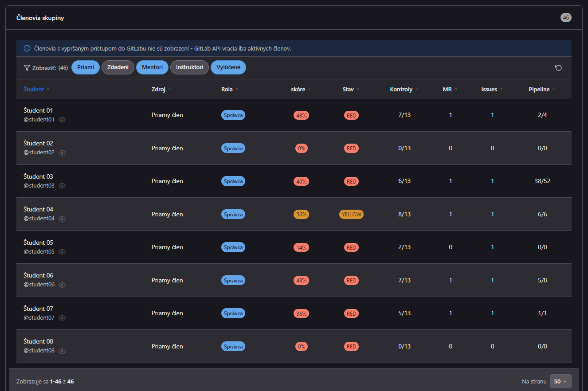588x391 pixels.
Task: Click the Správca role badge for Študent 02
Action: 233,148
